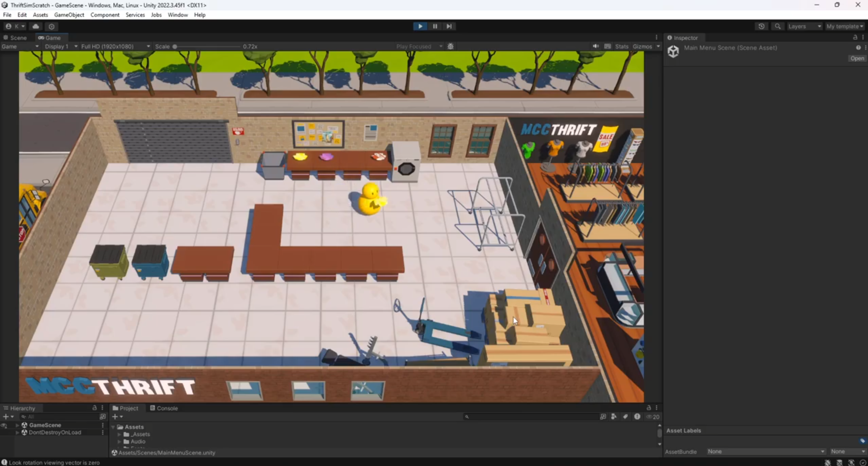Switch to the Scene tab
The width and height of the screenshot is (868, 466).
click(x=15, y=38)
